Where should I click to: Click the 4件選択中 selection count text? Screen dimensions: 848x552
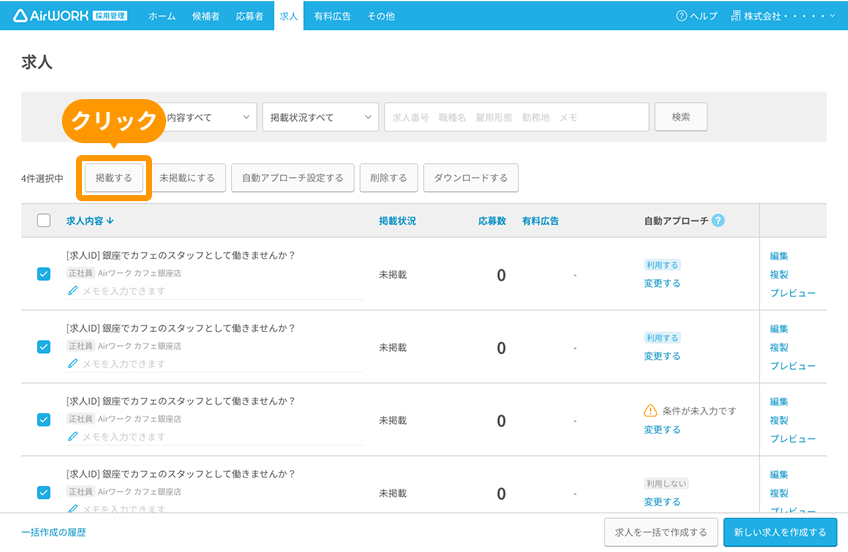point(42,178)
